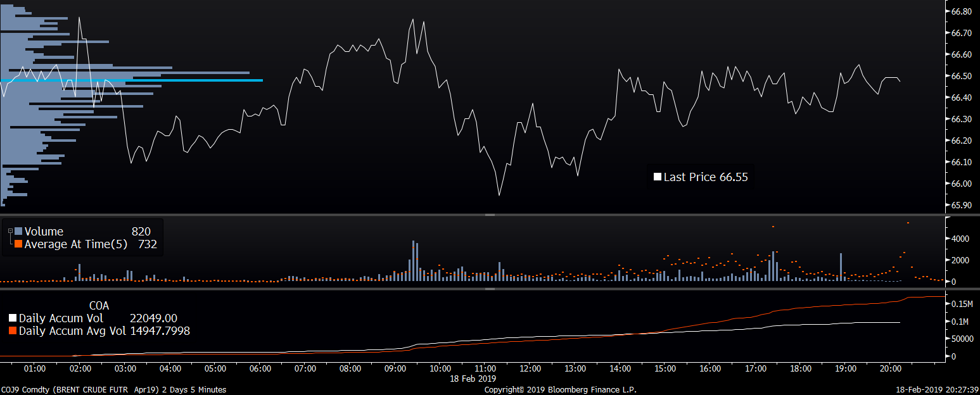
Task: Click the '06:00' time axis label
Action: (260, 368)
